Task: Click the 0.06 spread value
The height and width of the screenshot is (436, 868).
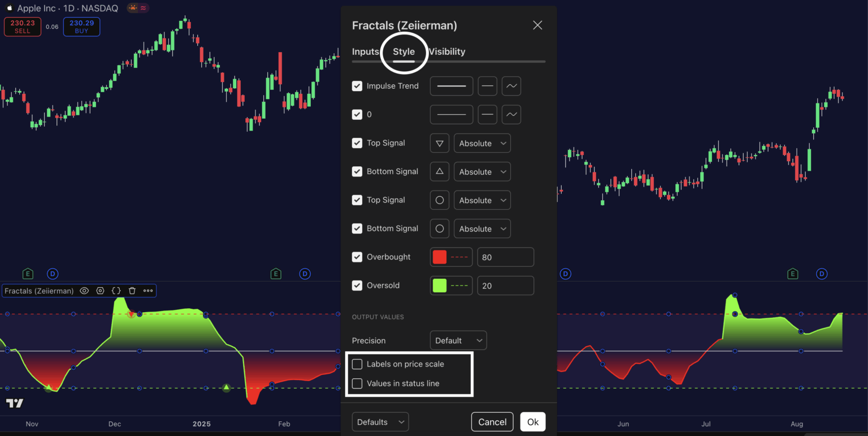Action: coord(52,27)
